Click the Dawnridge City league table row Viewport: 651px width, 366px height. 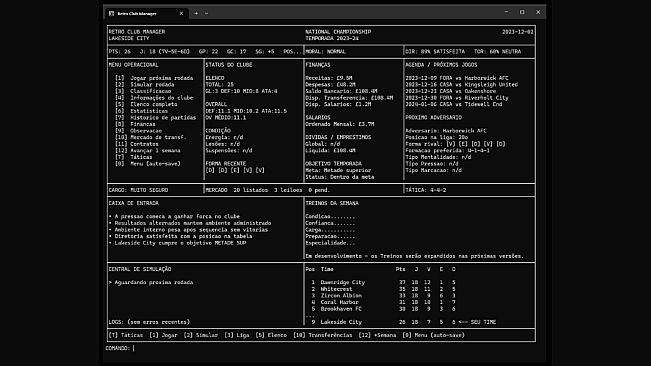(383, 283)
